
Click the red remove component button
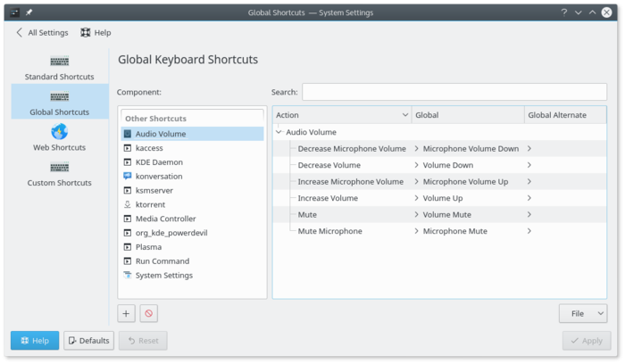pyautogui.click(x=149, y=313)
